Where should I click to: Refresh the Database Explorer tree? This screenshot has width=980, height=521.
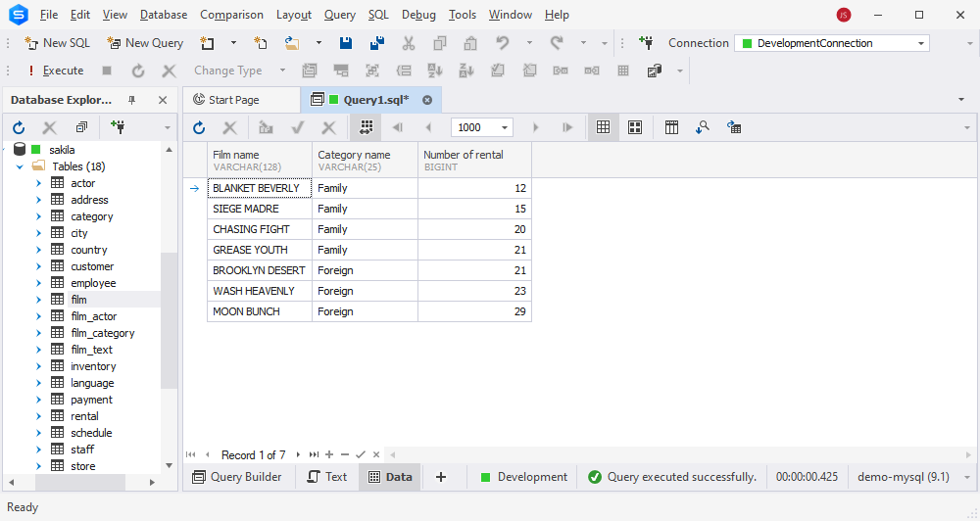tap(19, 127)
